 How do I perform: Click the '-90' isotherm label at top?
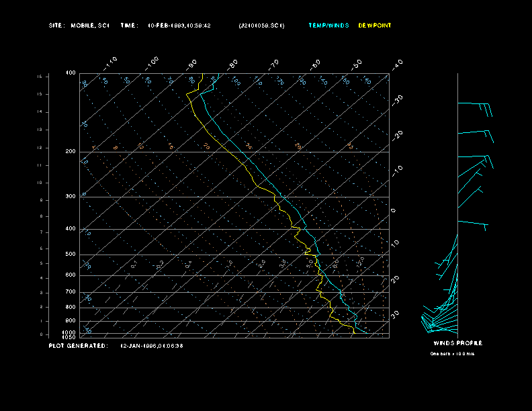click(191, 64)
